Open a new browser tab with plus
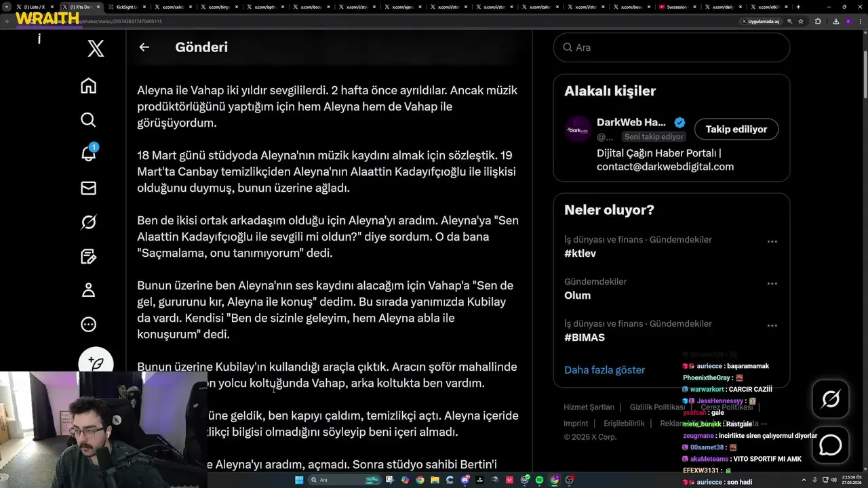Image resolution: width=868 pixels, height=488 pixels. point(798,7)
